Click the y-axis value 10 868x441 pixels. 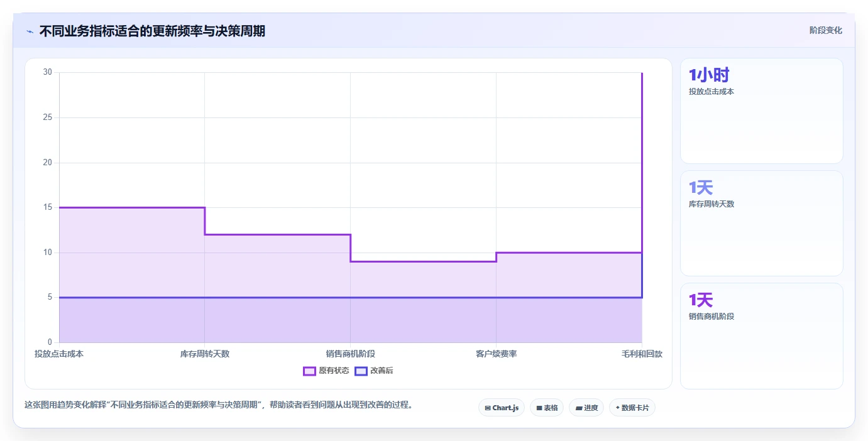pyautogui.click(x=48, y=253)
